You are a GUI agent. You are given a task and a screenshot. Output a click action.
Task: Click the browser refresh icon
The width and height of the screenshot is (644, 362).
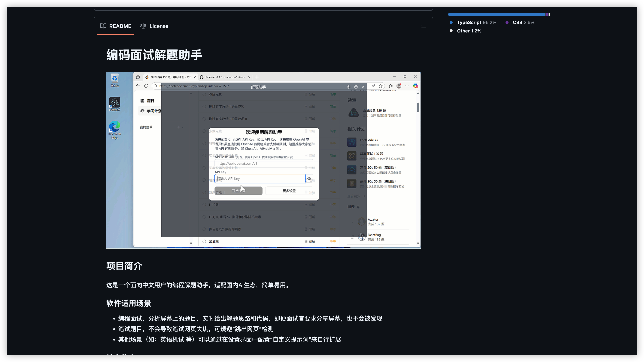click(146, 86)
